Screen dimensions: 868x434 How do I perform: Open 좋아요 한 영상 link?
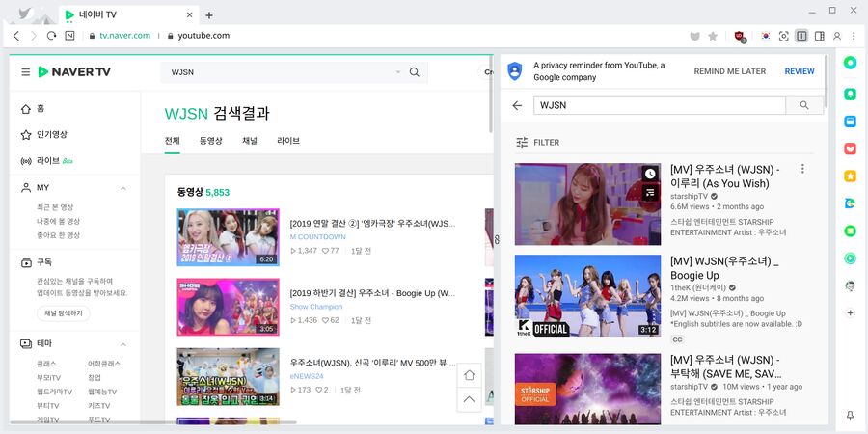[58, 234]
